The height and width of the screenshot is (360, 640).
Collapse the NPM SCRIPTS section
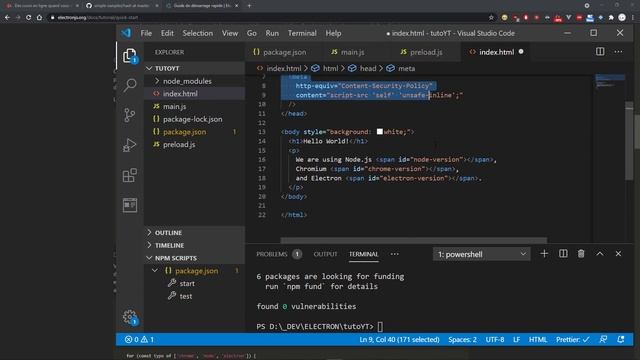[x=194, y=258]
